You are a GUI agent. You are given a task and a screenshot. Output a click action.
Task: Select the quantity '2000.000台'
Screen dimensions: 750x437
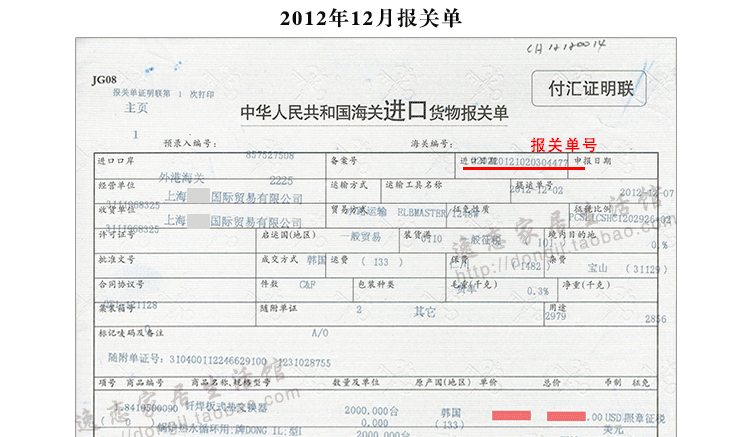372,411
